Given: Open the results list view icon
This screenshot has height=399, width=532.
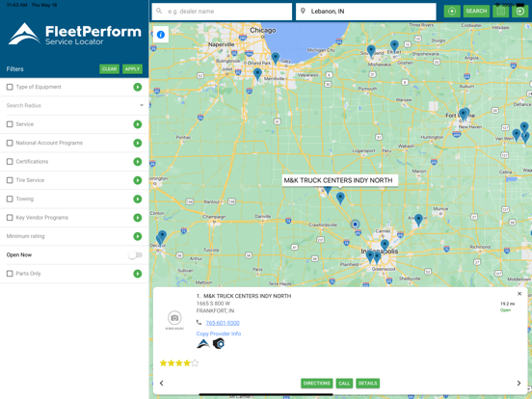Looking at the screenshot, I should [x=500, y=12].
